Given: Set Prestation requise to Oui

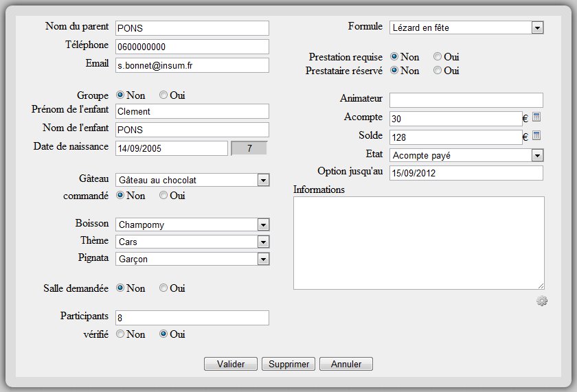Looking at the screenshot, I should tap(438, 57).
